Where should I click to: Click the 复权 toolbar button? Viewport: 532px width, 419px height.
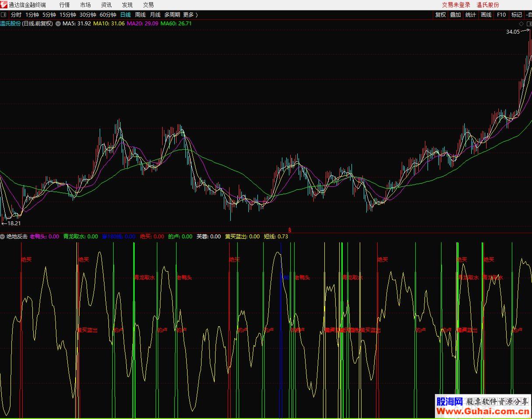point(440,15)
